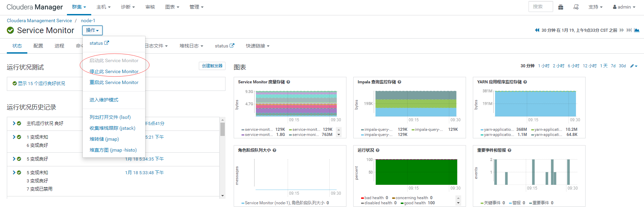Image resolution: width=644 pixels, height=207 pixels.
Task: Click help icon beside Service Monitor 度量存储
Action: (288, 82)
